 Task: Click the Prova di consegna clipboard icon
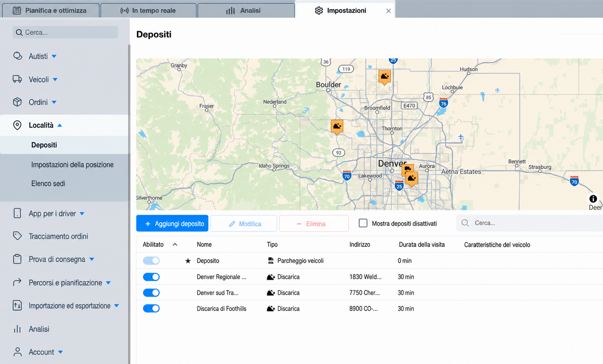[x=17, y=259]
